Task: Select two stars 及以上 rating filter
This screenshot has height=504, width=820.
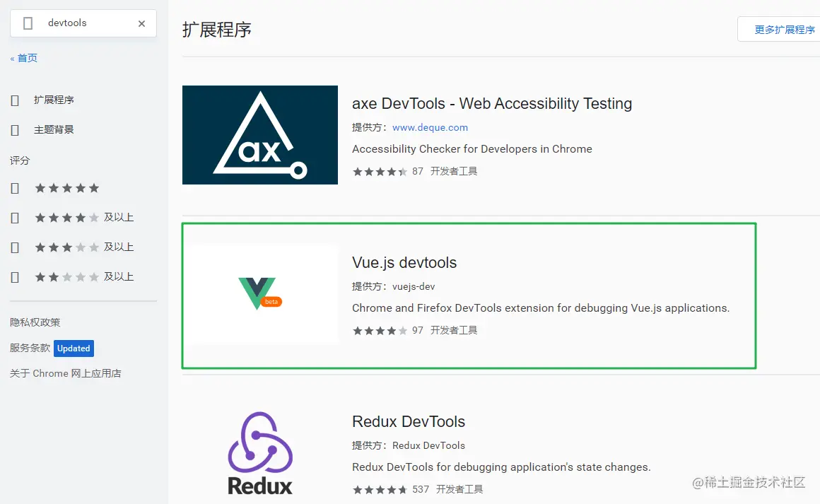Action: tap(15, 277)
